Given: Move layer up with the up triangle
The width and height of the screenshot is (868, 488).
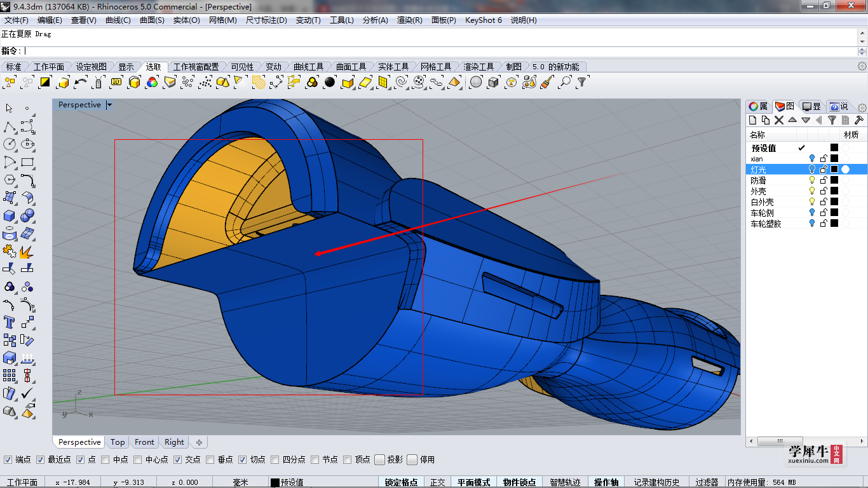Looking at the screenshot, I should [792, 120].
